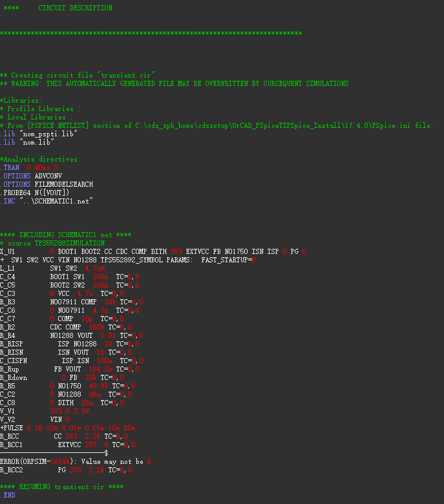Click the WARNING automatically generated file line

[x=174, y=83]
